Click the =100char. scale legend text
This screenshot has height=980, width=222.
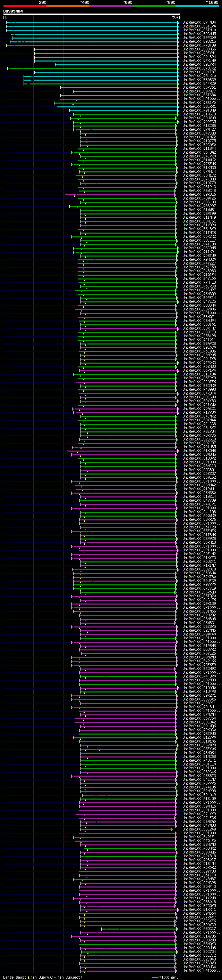[168, 977]
